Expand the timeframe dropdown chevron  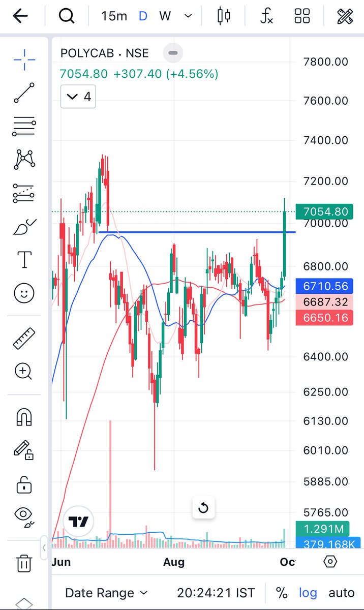188,16
